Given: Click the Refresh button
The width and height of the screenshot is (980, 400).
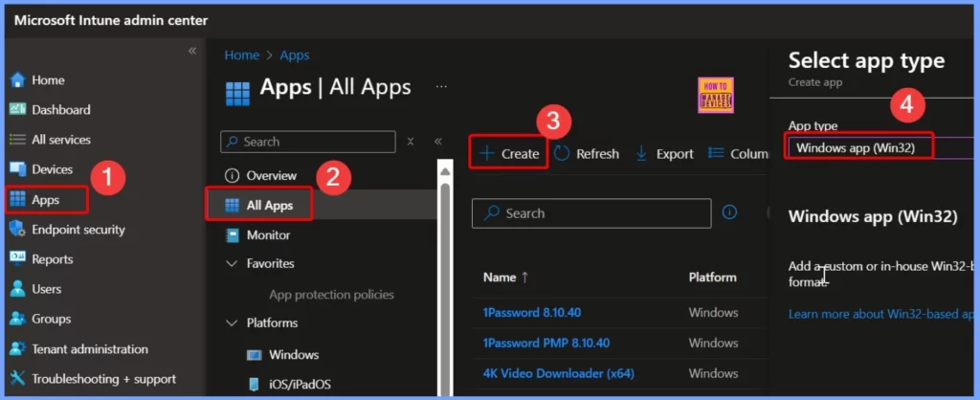Looking at the screenshot, I should click(587, 154).
